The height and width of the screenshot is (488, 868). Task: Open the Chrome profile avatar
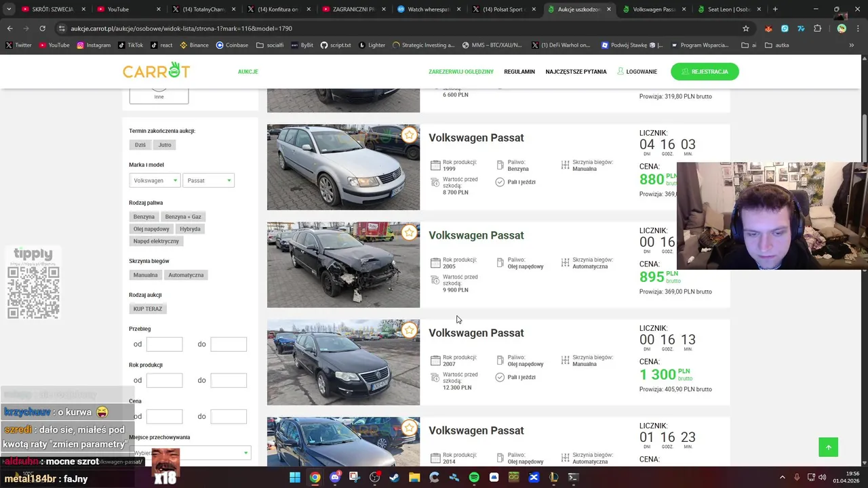tap(842, 28)
